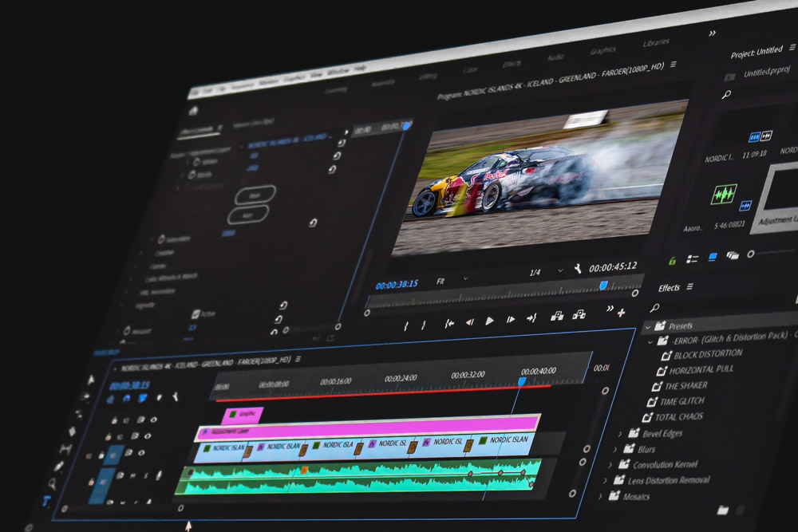Select the BLOCK DISTORTION preset
Viewport: 798px width, 532px height.
tap(707, 354)
